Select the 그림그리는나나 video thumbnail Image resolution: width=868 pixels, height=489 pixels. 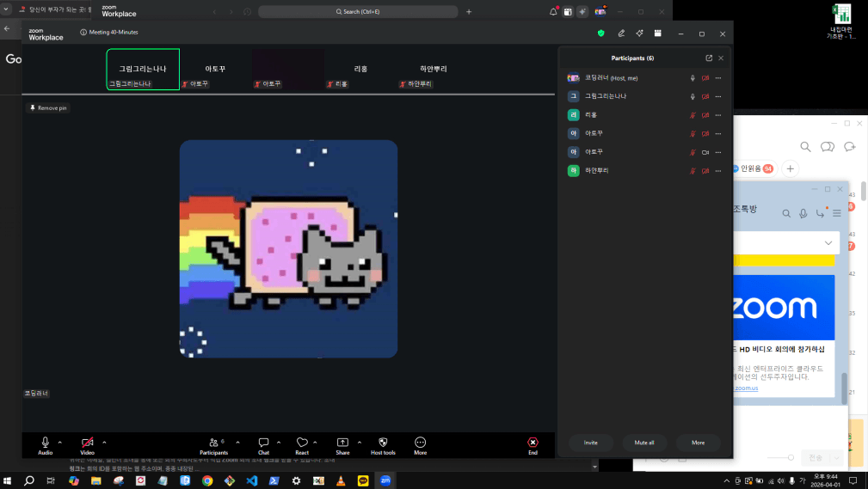point(143,70)
